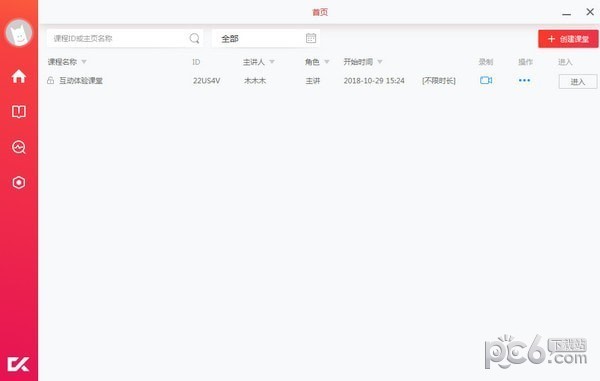Click the 操作 column header
600x381 pixels.
[525, 62]
